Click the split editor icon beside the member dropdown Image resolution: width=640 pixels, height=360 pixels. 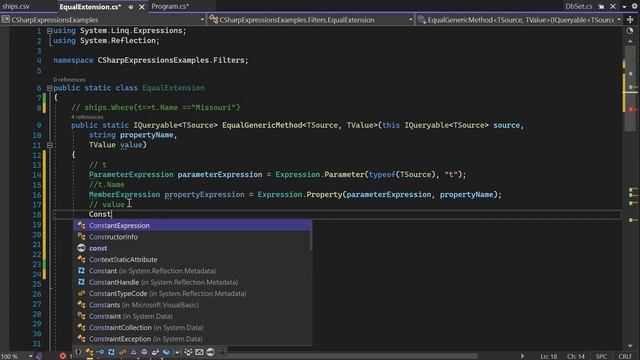pyautogui.click(x=630, y=20)
